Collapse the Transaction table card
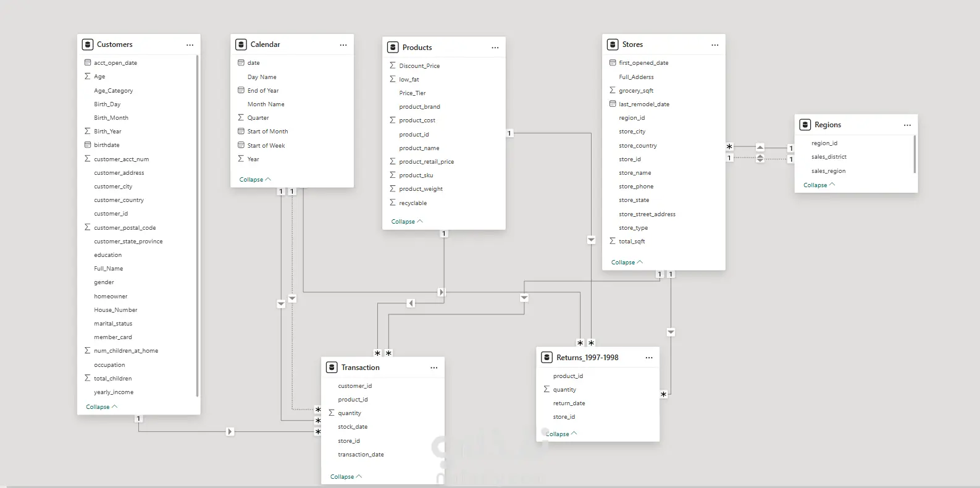The width and height of the screenshot is (980, 488). pyautogui.click(x=346, y=477)
